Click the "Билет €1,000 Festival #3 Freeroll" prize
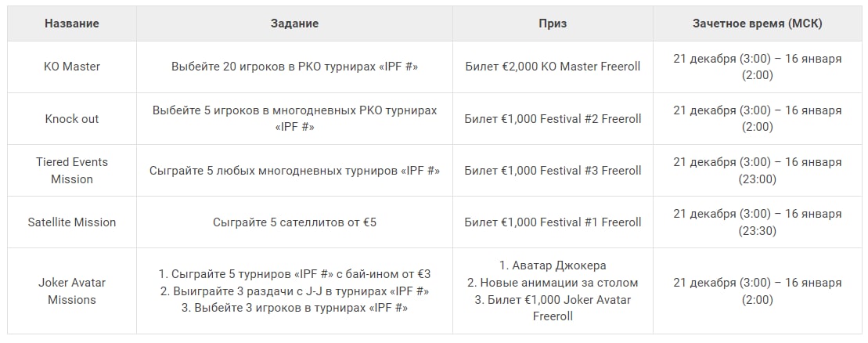 click(553, 171)
